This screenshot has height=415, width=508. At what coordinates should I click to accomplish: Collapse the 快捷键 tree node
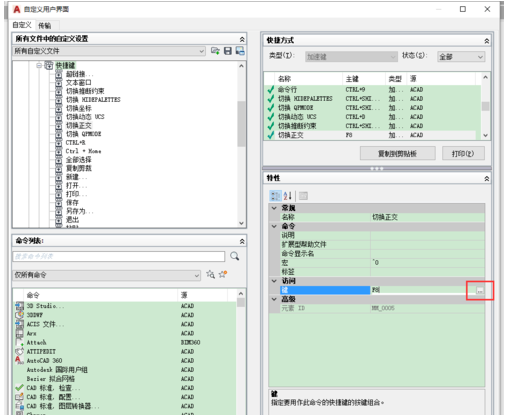(39, 65)
